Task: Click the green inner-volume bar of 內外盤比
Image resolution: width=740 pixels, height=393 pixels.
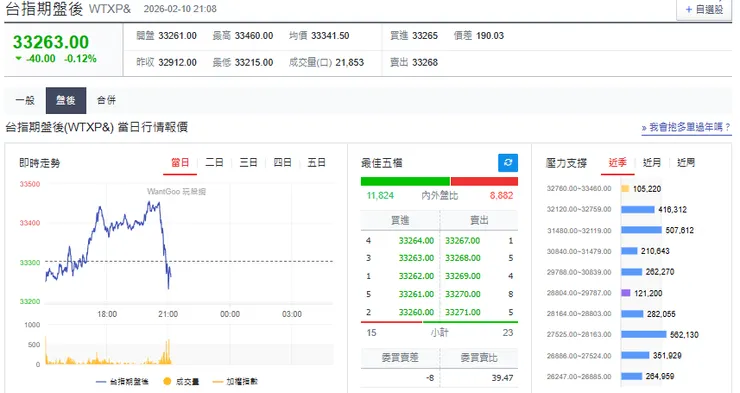Action: coord(405,182)
